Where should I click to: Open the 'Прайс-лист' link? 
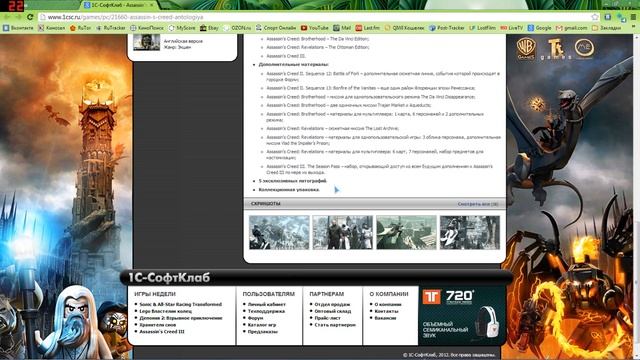327,318
